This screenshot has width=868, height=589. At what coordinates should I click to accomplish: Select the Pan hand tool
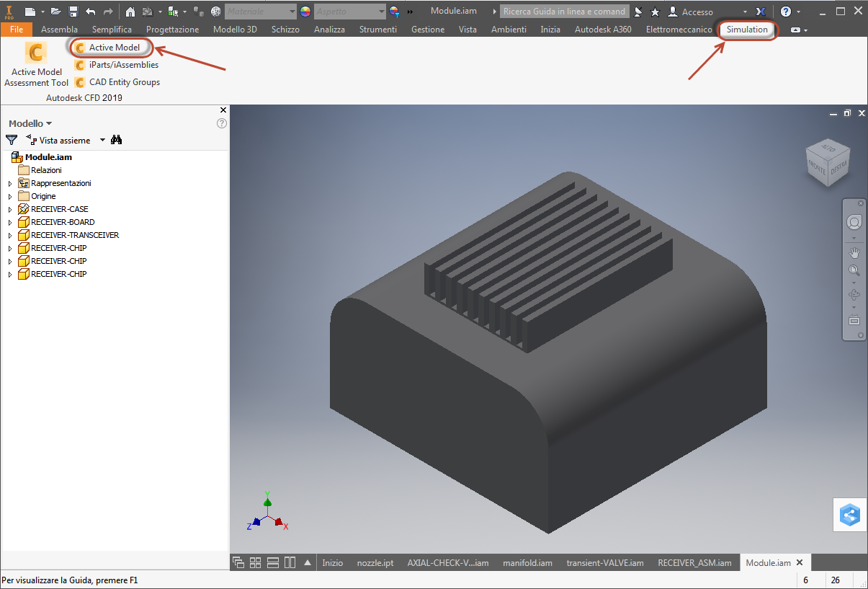coord(854,252)
